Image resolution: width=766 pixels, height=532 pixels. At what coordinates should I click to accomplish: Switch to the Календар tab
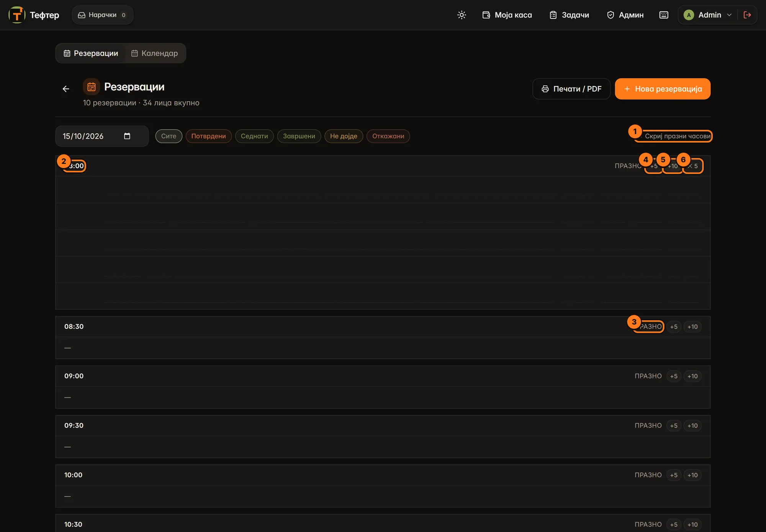(155, 53)
